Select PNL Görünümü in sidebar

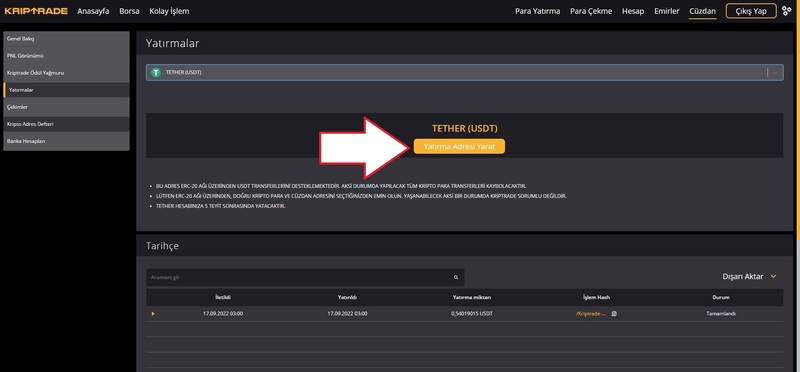point(66,56)
